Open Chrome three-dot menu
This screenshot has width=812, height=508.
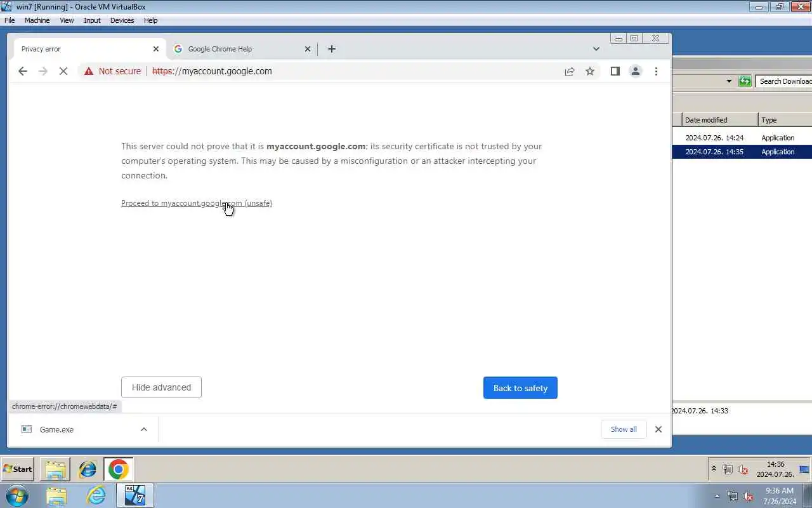pyautogui.click(x=656, y=71)
